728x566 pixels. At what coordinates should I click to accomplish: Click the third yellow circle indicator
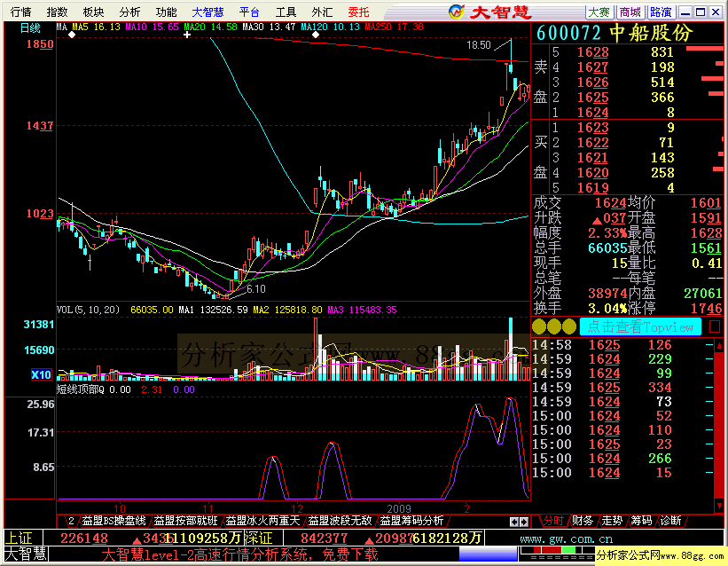(x=569, y=326)
